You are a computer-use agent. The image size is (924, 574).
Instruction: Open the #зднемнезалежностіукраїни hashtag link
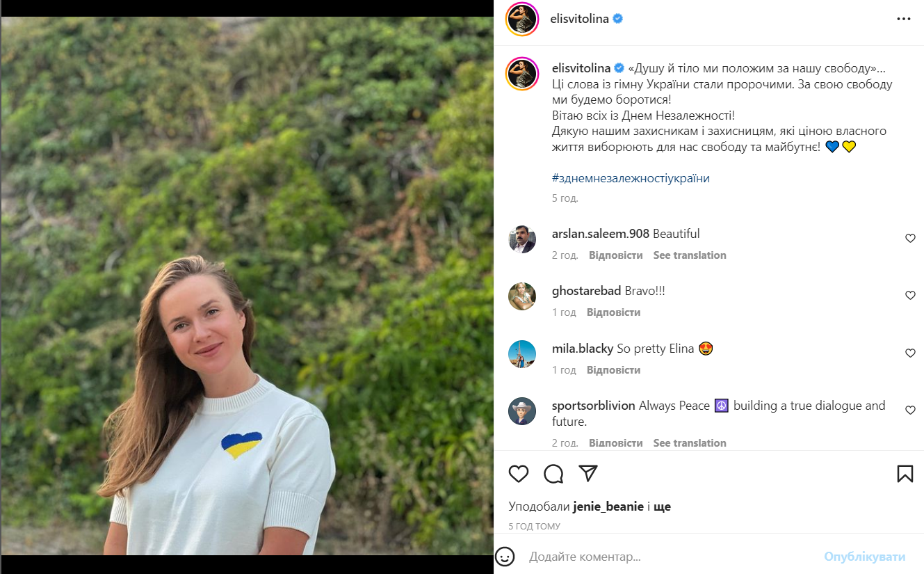click(630, 178)
